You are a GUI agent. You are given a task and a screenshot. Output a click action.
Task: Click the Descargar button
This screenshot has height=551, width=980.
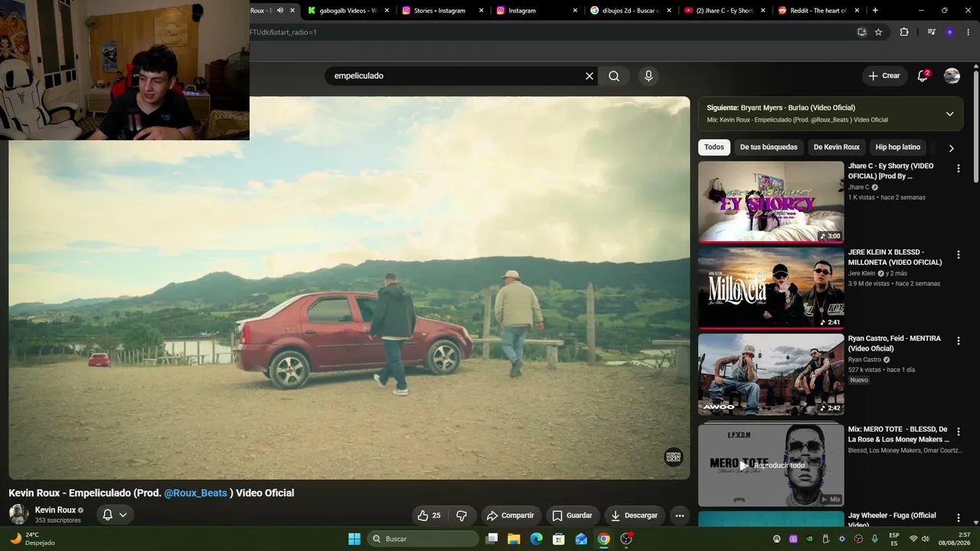tap(635, 516)
